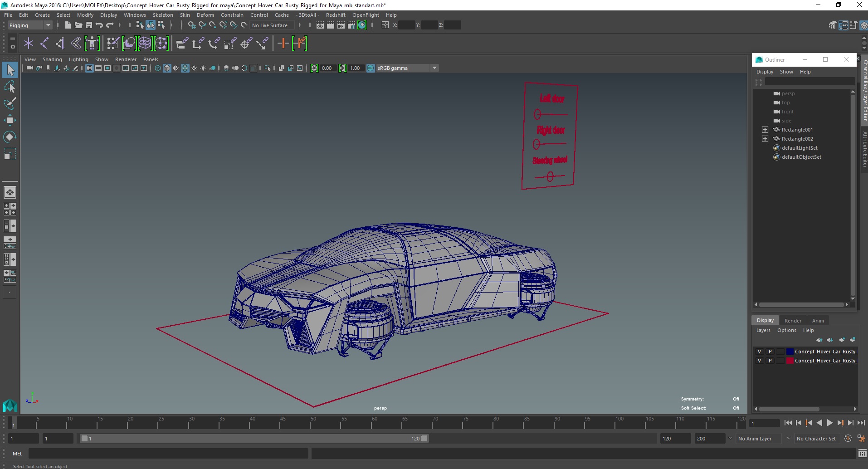Open viewport Shading menu
This screenshot has height=469, width=868.
click(52, 59)
